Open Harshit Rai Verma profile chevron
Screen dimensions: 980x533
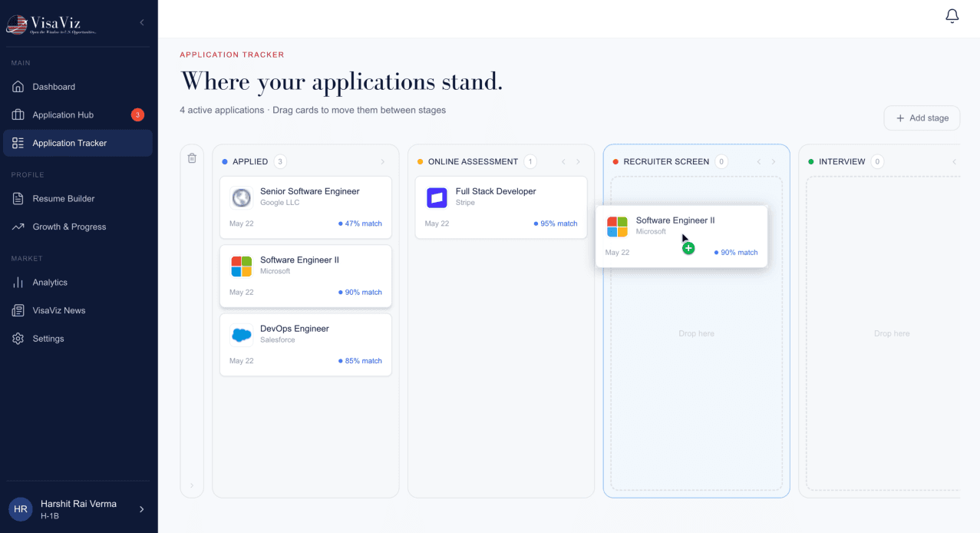[141, 509]
